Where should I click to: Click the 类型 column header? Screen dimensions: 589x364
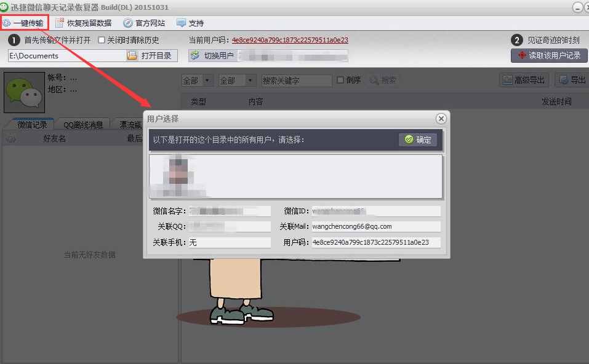pyautogui.click(x=198, y=101)
